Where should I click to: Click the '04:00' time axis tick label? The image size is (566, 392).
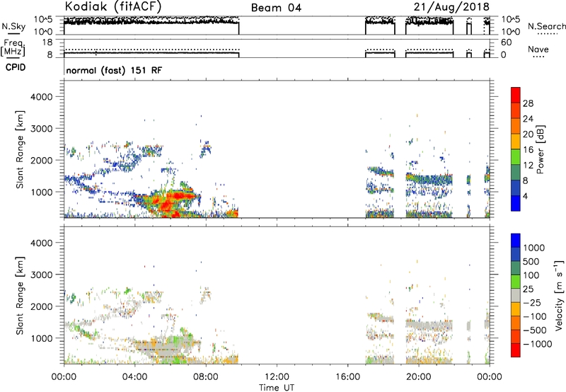click(x=134, y=376)
